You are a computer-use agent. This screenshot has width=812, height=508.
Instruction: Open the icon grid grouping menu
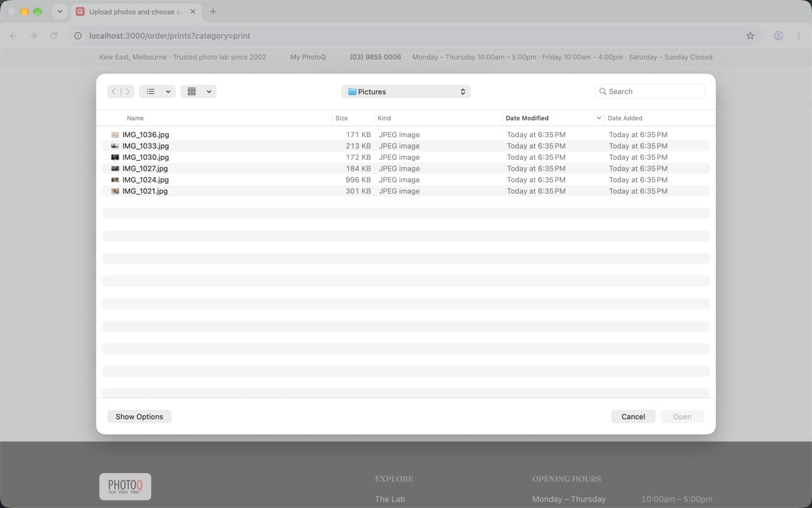click(199, 91)
